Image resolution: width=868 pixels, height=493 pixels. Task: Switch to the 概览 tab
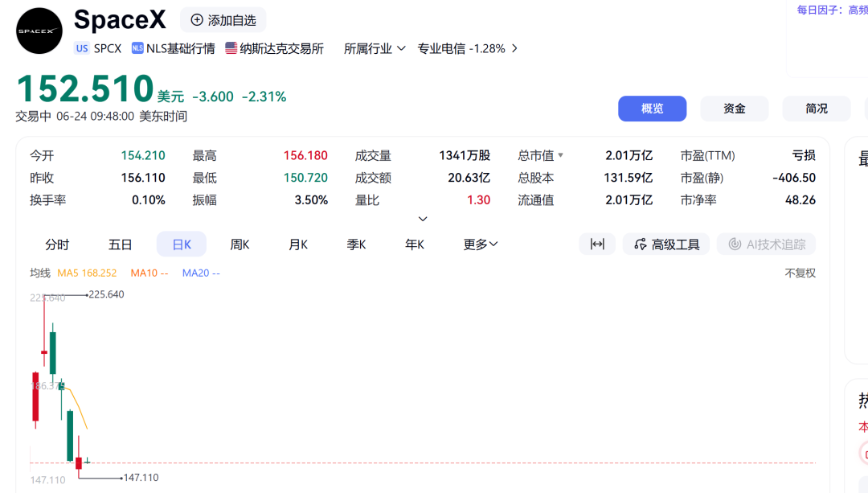652,109
